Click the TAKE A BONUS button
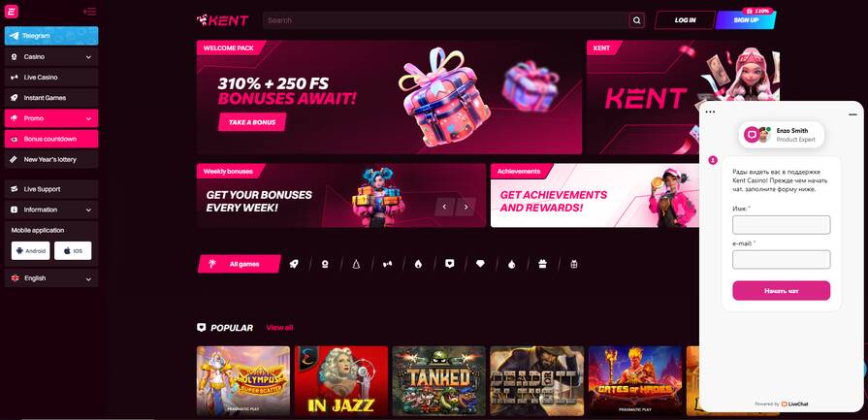The image size is (868, 420). tap(252, 122)
